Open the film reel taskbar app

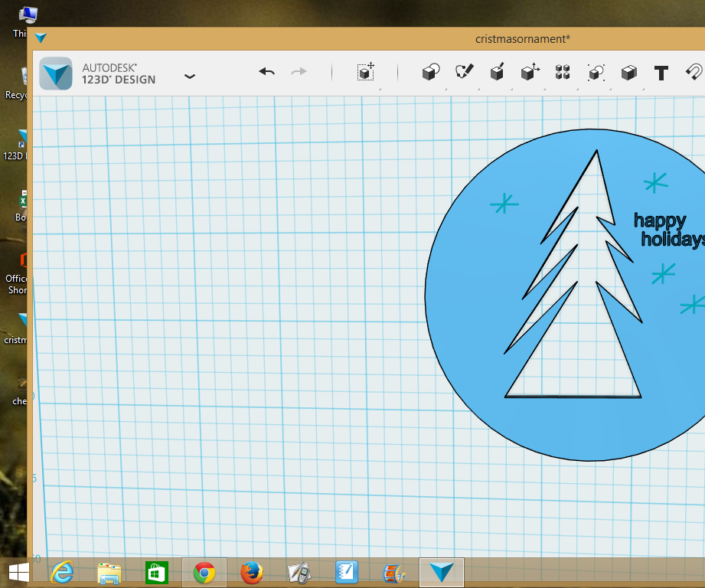394,573
